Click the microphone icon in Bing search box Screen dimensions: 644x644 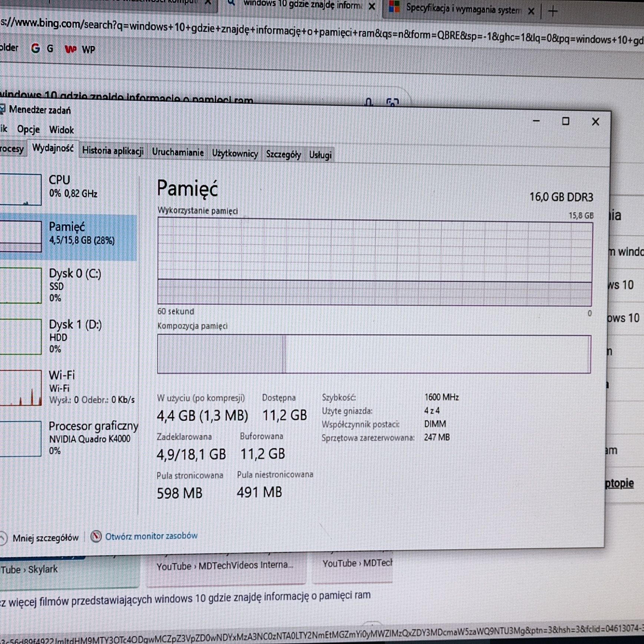click(x=368, y=102)
